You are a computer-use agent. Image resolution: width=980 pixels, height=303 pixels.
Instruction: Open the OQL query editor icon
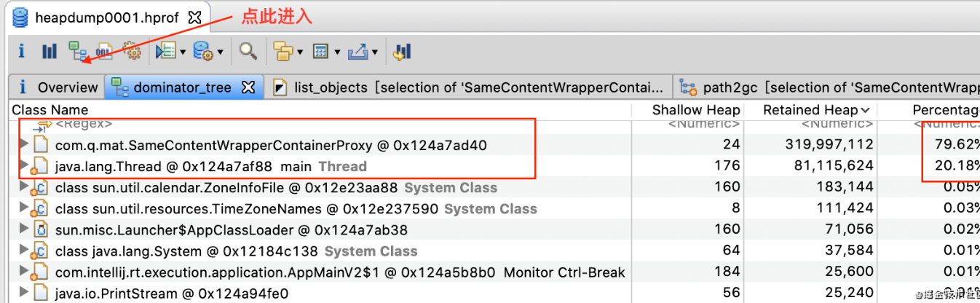[x=104, y=51]
